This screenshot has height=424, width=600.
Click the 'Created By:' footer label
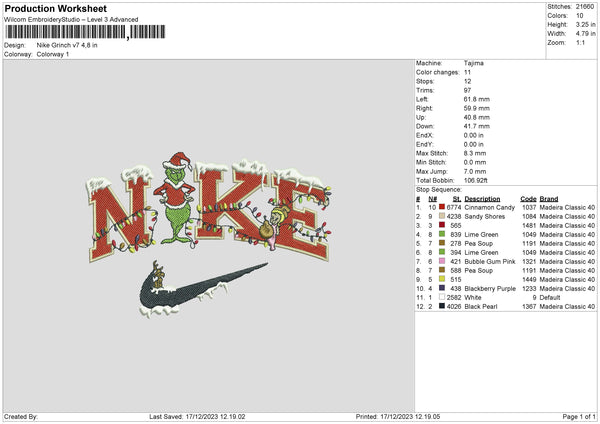pos(21,416)
